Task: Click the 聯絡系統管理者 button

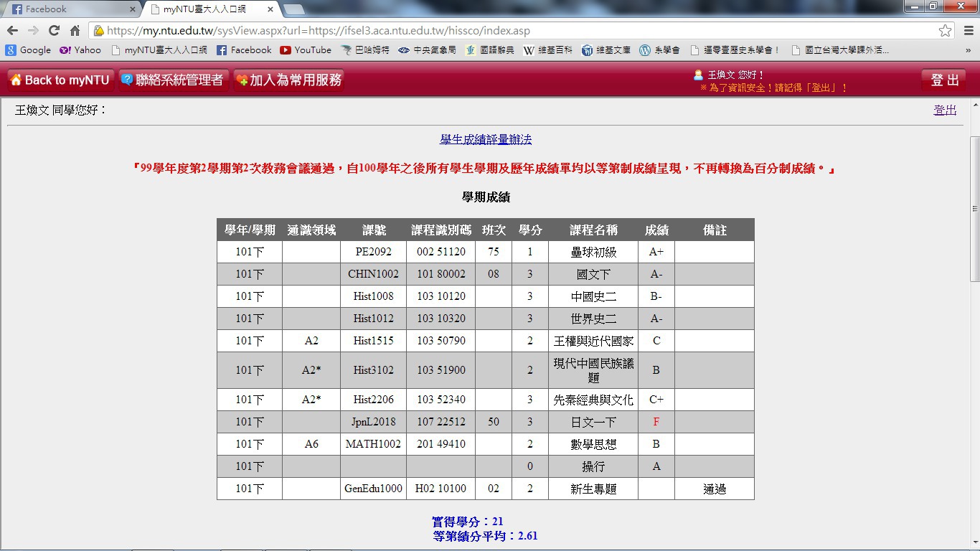Action: 173,80
